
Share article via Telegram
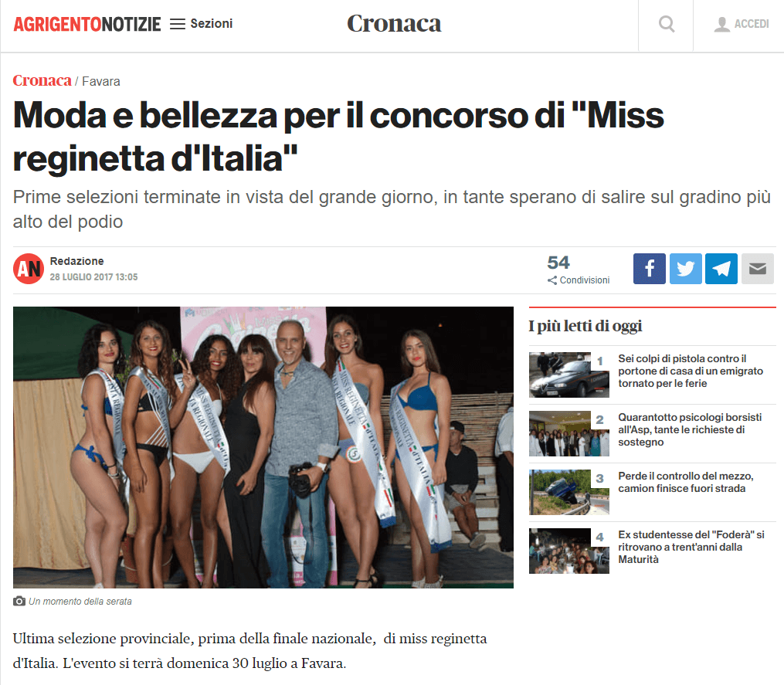pyautogui.click(x=721, y=269)
